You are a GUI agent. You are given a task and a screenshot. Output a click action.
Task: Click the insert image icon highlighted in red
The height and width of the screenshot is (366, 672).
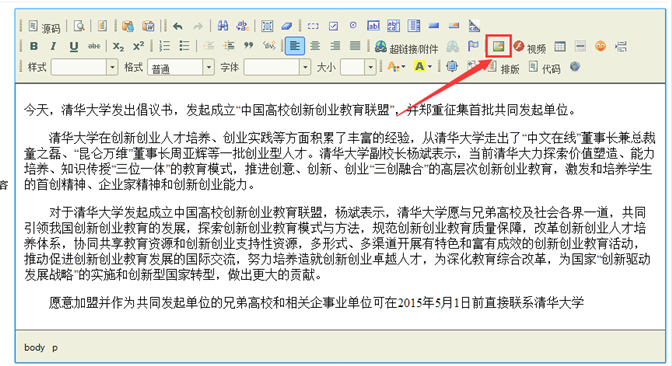[x=498, y=46]
